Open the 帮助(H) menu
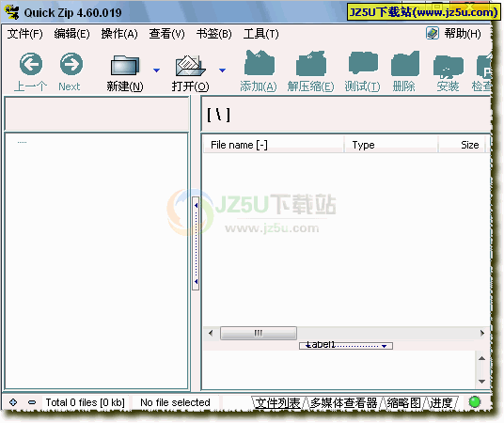Screen dimensions: 504x423 [x=463, y=34]
